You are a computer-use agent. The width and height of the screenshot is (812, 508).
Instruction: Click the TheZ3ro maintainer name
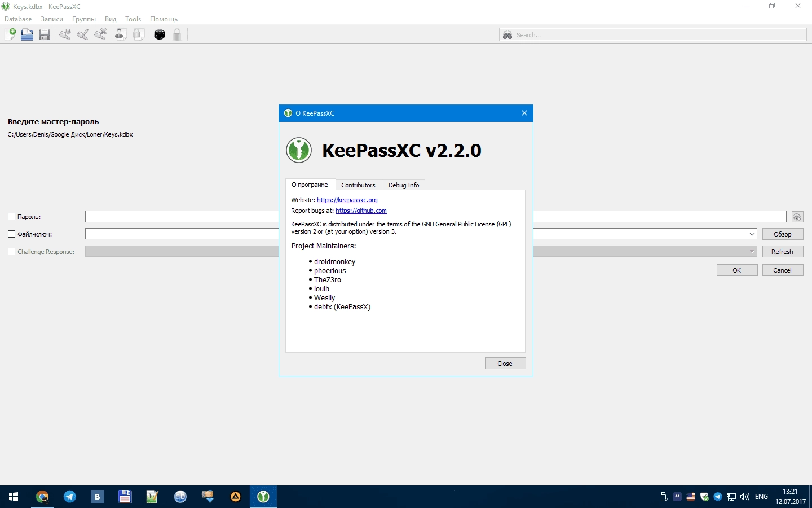pyautogui.click(x=328, y=280)
